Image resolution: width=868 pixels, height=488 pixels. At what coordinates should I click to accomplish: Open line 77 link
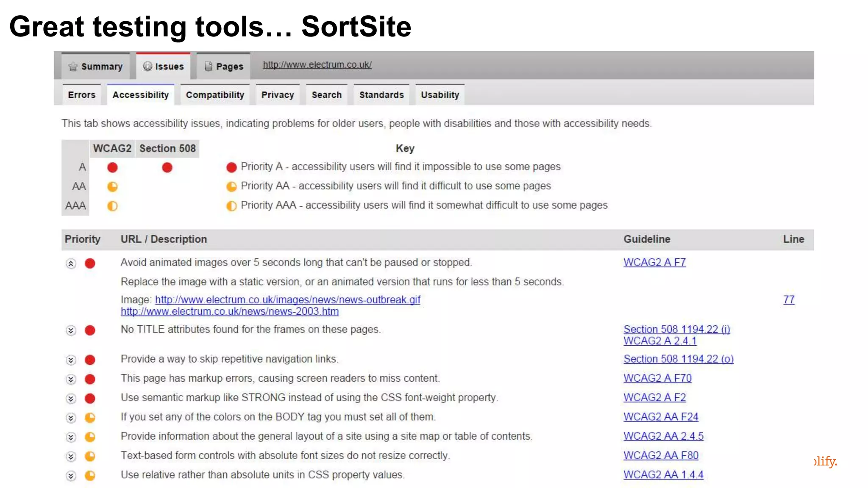coord(789,299)
